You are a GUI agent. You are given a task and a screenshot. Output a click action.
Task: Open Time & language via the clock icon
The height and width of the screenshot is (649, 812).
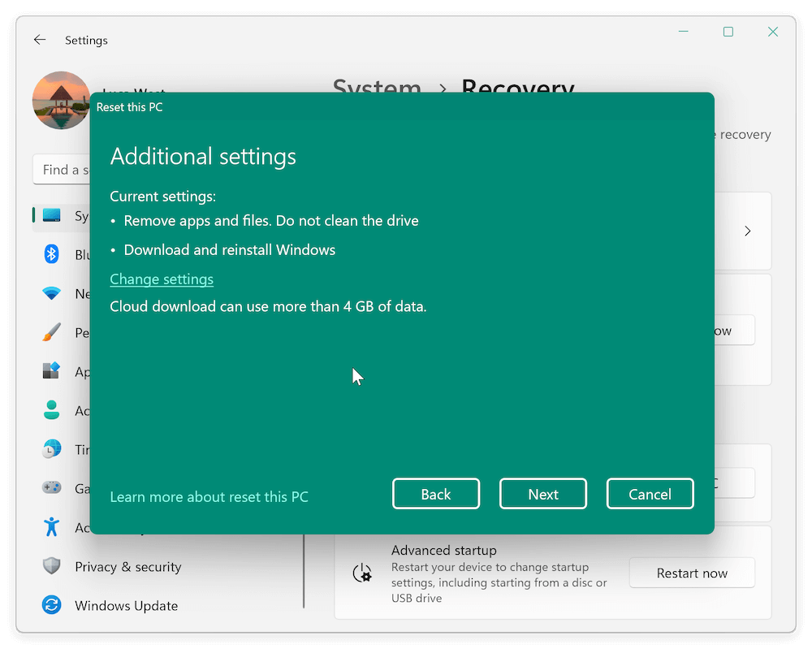[x=50, y=449]
